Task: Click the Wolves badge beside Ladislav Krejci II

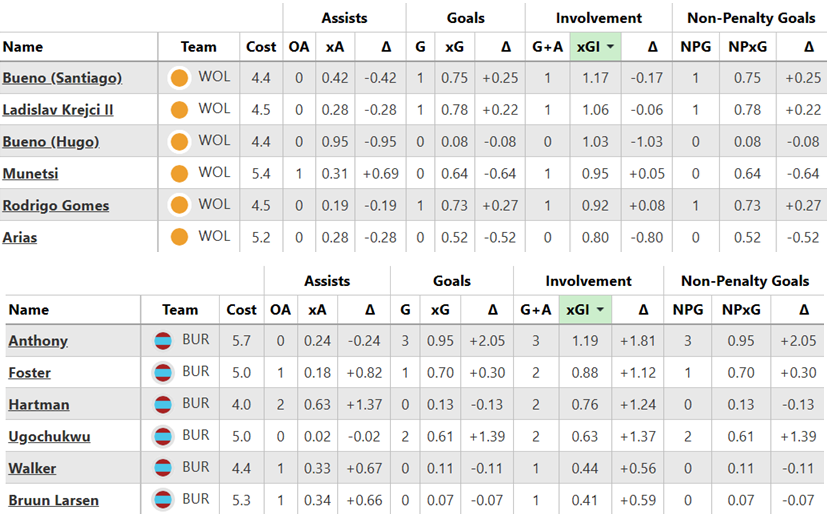Action: pyautogui.click(x=180, y=110)
